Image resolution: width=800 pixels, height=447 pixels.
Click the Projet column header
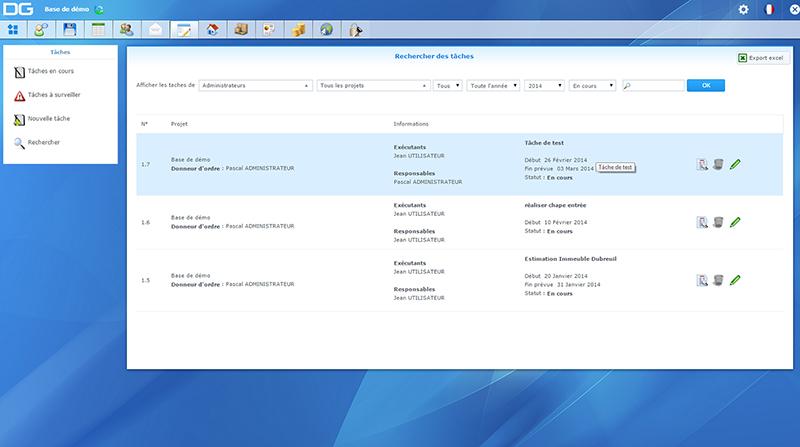click(x=179, y=124)
